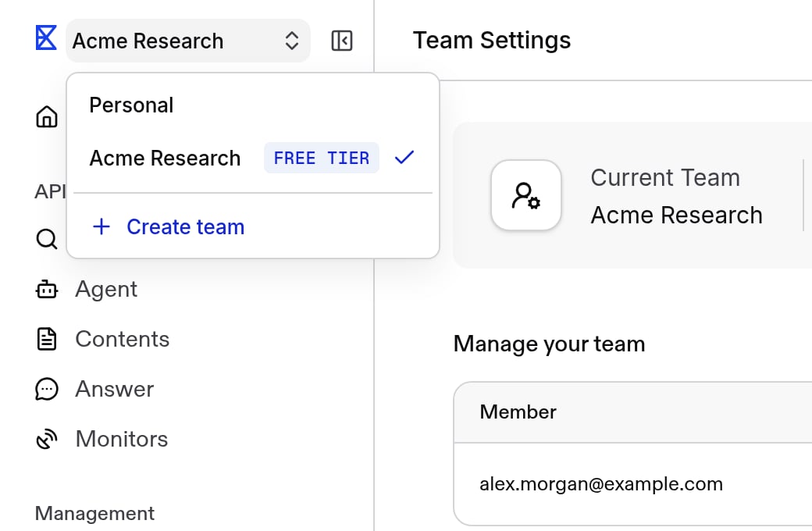
Task: Click the Contents document icon
Action: [x=47, y=340]
